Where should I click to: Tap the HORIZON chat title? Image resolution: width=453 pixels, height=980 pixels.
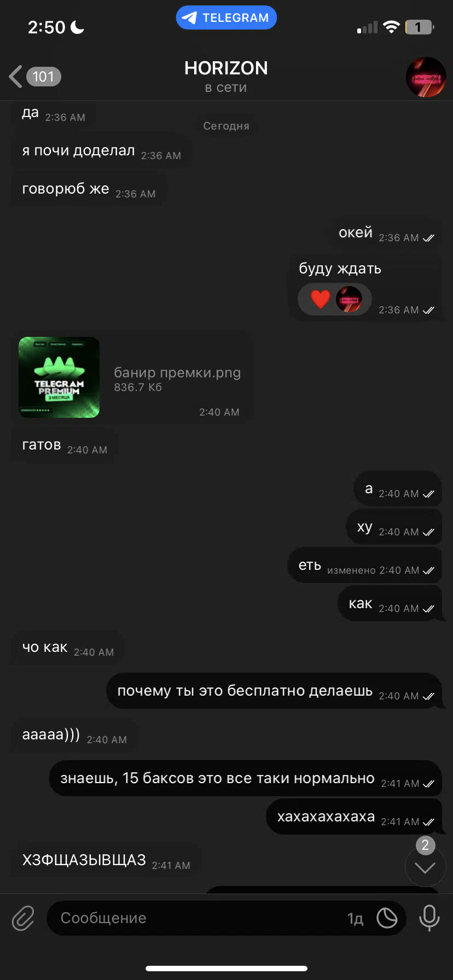(x=226, y=68)
